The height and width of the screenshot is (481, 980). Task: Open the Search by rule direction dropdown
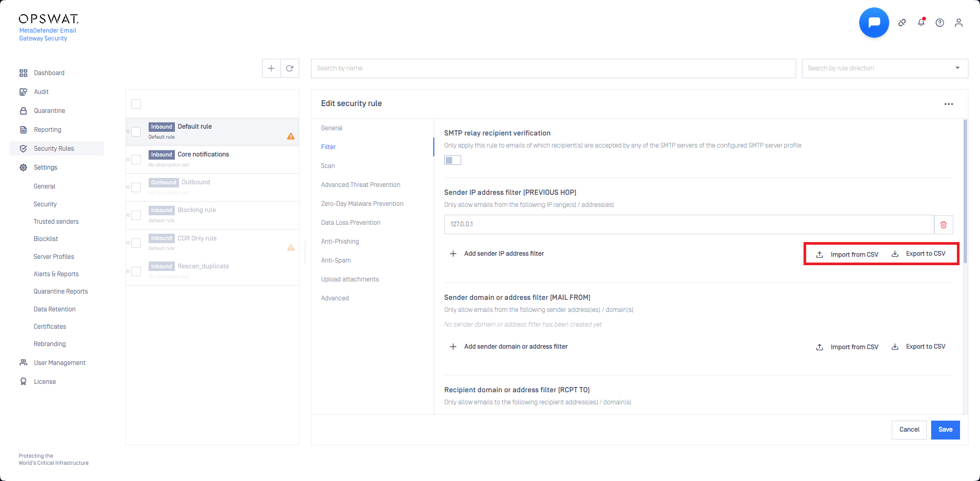884,68
